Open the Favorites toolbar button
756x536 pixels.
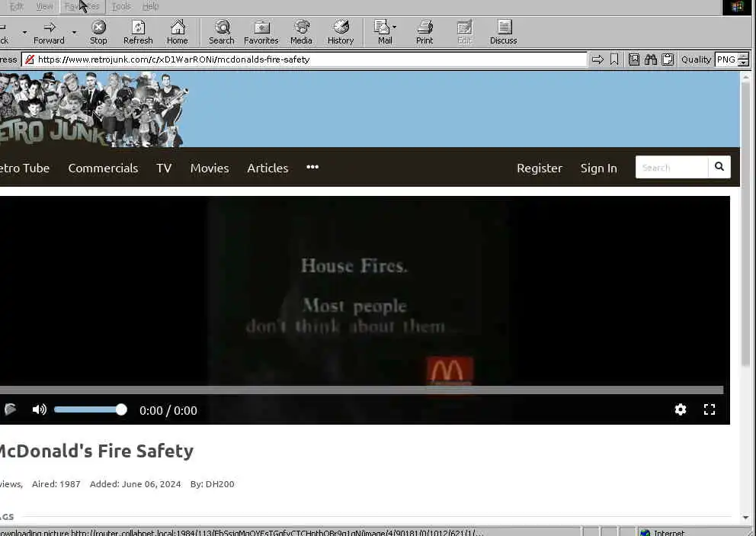tap(261, 32)
